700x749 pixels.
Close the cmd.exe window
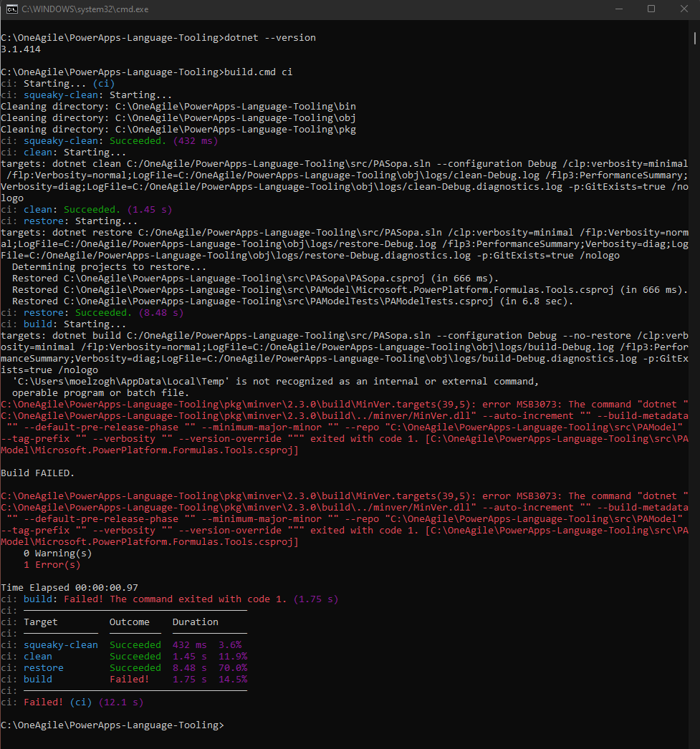point(684,9)
